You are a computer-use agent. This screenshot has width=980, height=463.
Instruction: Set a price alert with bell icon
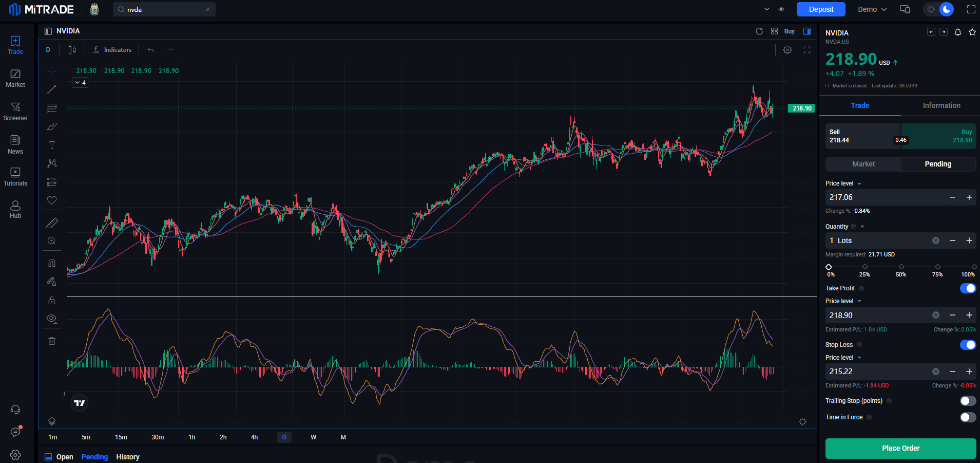click(x=958, y=32)
